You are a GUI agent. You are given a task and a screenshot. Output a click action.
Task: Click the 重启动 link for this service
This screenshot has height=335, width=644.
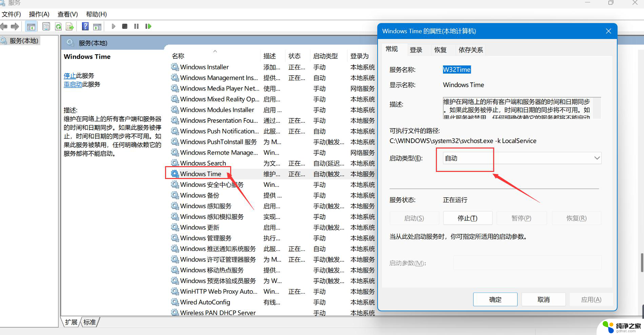73,84
